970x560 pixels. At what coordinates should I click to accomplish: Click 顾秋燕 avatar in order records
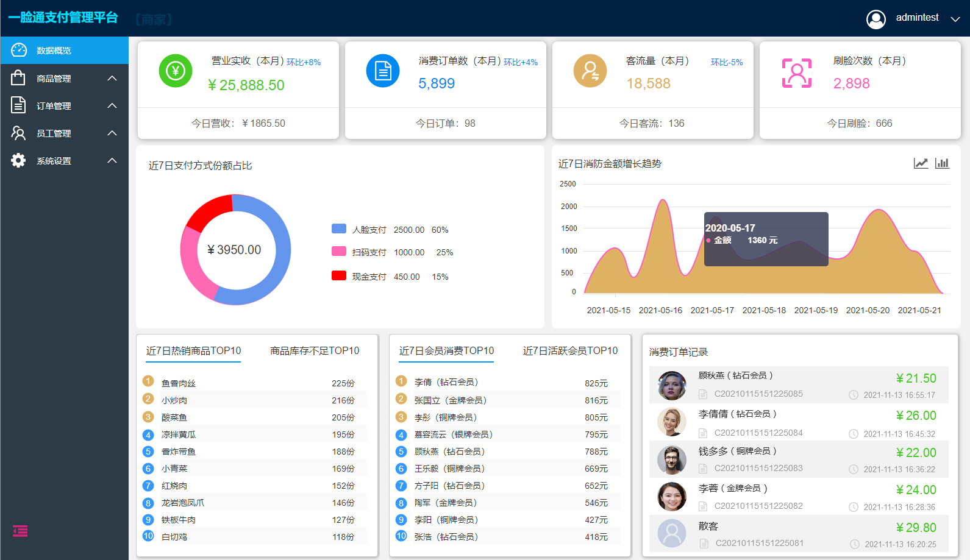[x=672, y=386]
